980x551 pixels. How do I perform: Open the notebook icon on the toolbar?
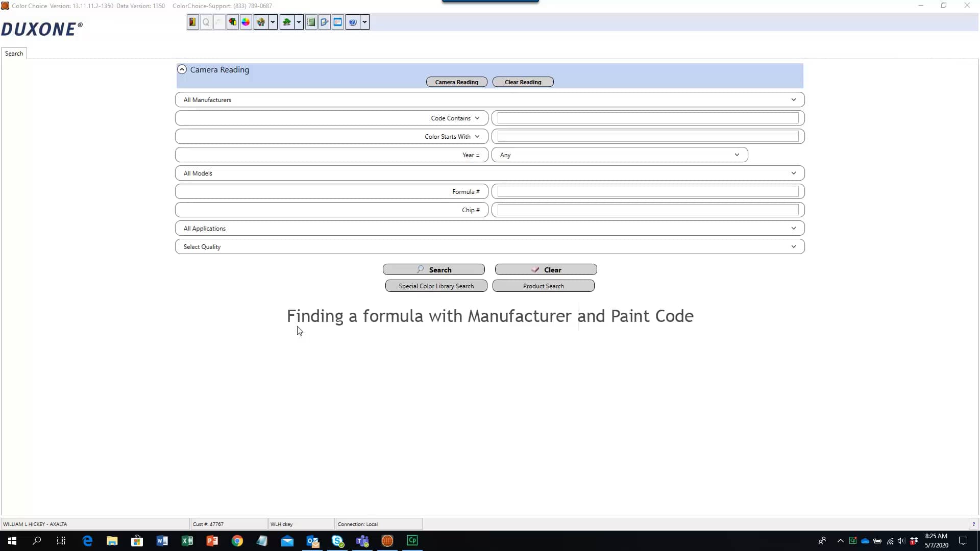point(311,22)
